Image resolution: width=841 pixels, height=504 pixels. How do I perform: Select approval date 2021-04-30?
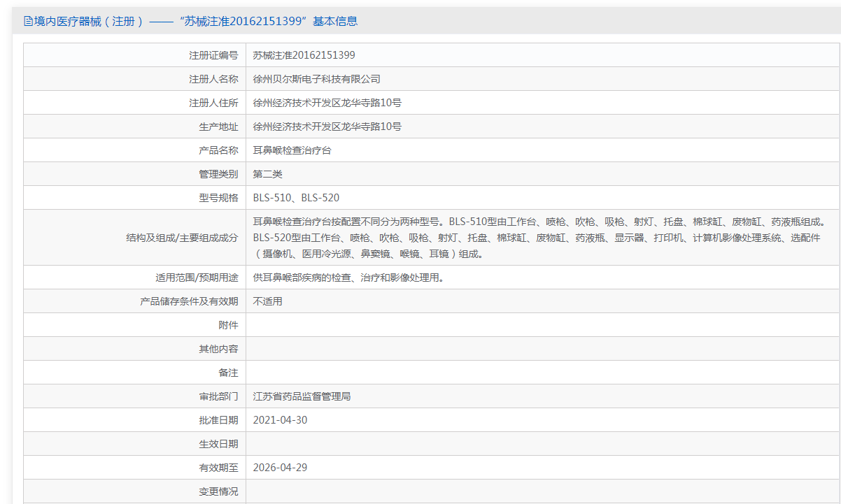click(x=280, y=420)
